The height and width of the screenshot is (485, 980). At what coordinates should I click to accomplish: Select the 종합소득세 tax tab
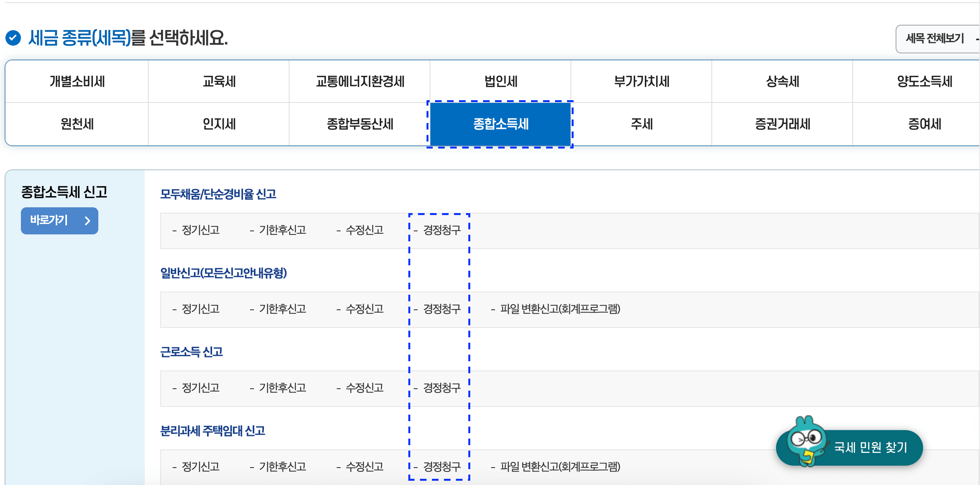(x=500, y=124)
